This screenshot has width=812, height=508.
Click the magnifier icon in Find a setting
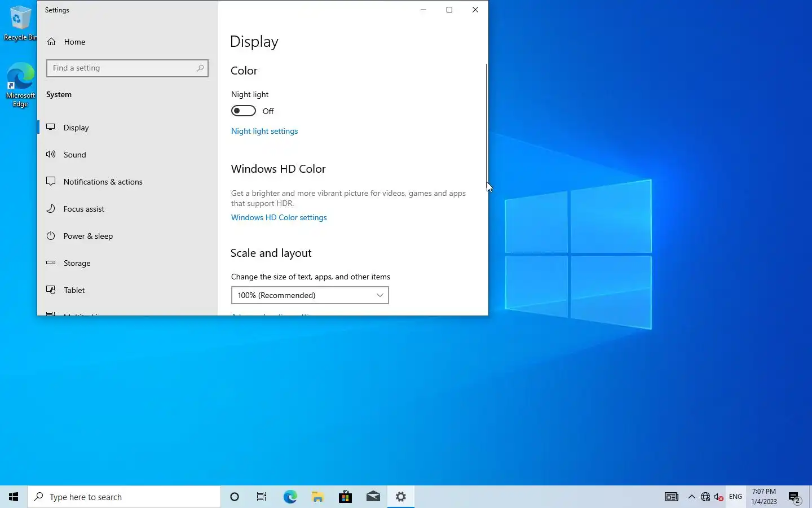point(200,68)
